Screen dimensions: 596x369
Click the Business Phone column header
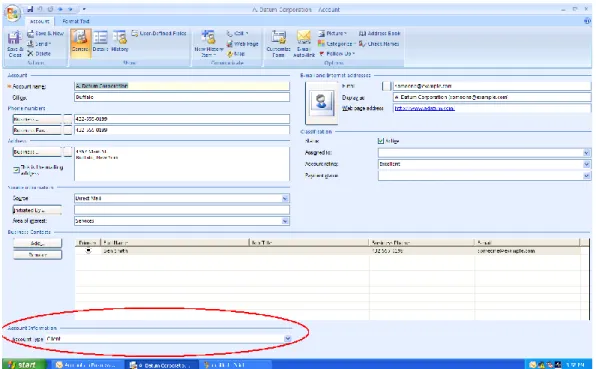click(422, 242)
